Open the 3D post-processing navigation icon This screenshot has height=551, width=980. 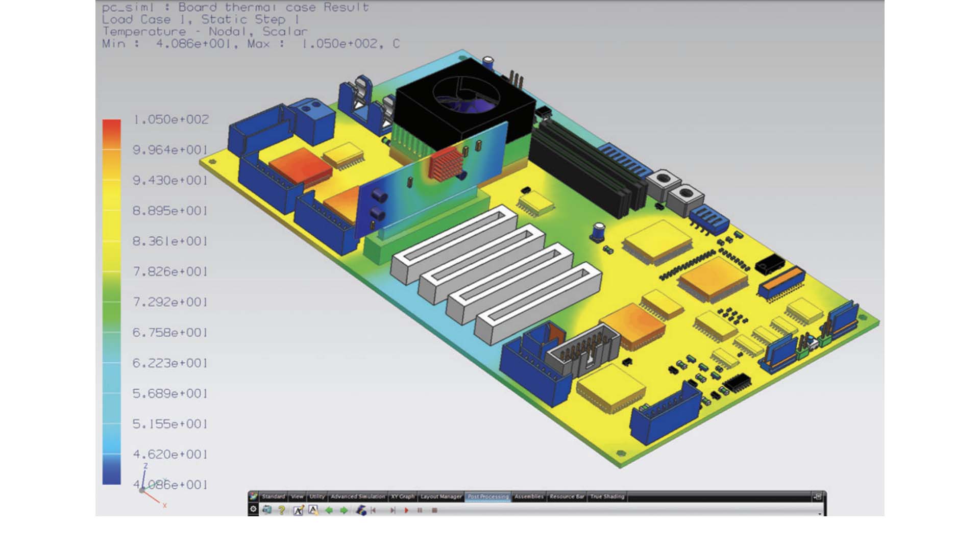pyautogui.click(x=362, y=510)
